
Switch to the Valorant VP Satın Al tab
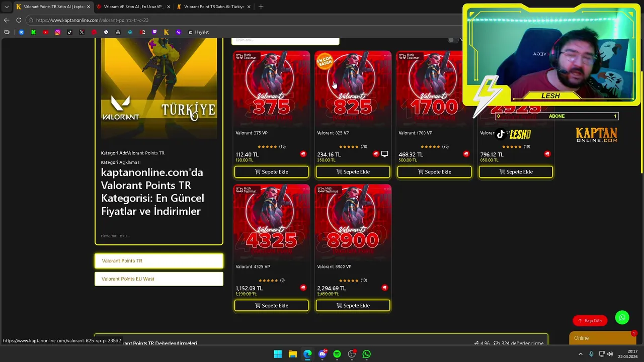[x=133, y=7]
